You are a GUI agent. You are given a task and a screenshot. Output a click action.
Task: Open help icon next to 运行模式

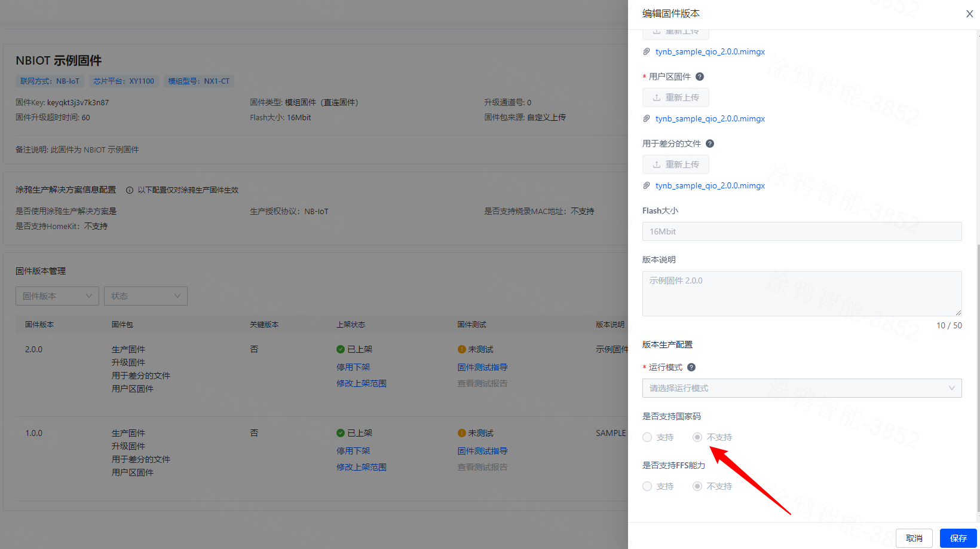pyautogui.click(x=691, y=367)
